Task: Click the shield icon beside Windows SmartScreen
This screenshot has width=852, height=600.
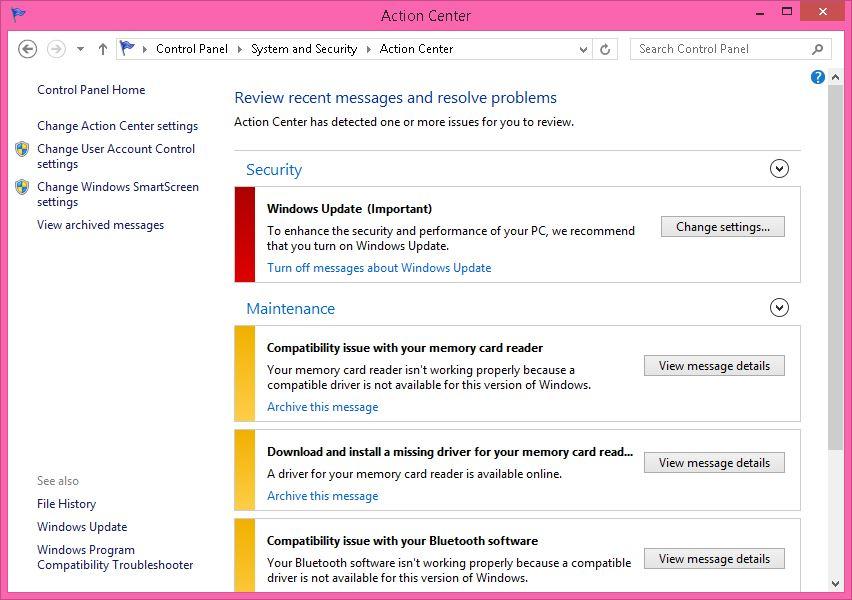Action: (x=22, y=187)
